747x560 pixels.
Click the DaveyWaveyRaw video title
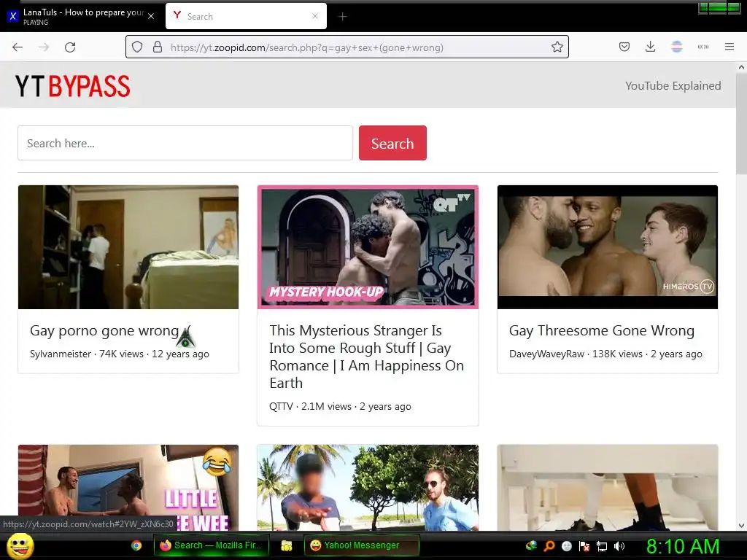pos(602,330)
